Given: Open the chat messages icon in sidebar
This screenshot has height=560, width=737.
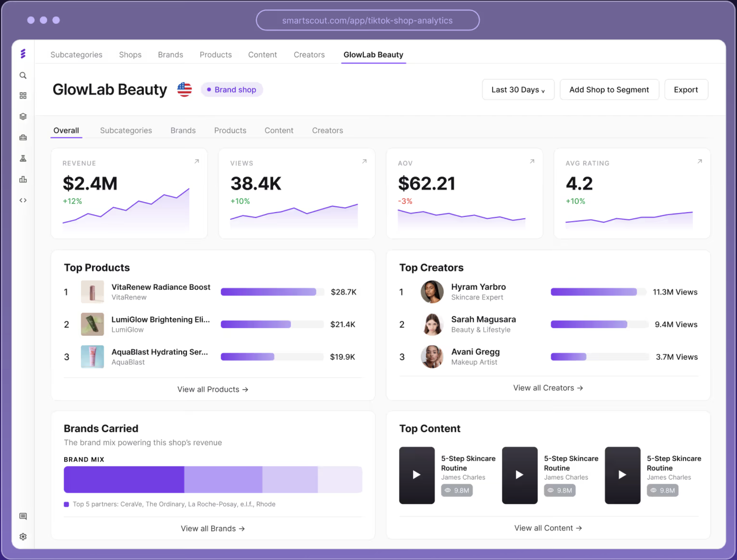Looking at the screenshot, I should 23,516.
